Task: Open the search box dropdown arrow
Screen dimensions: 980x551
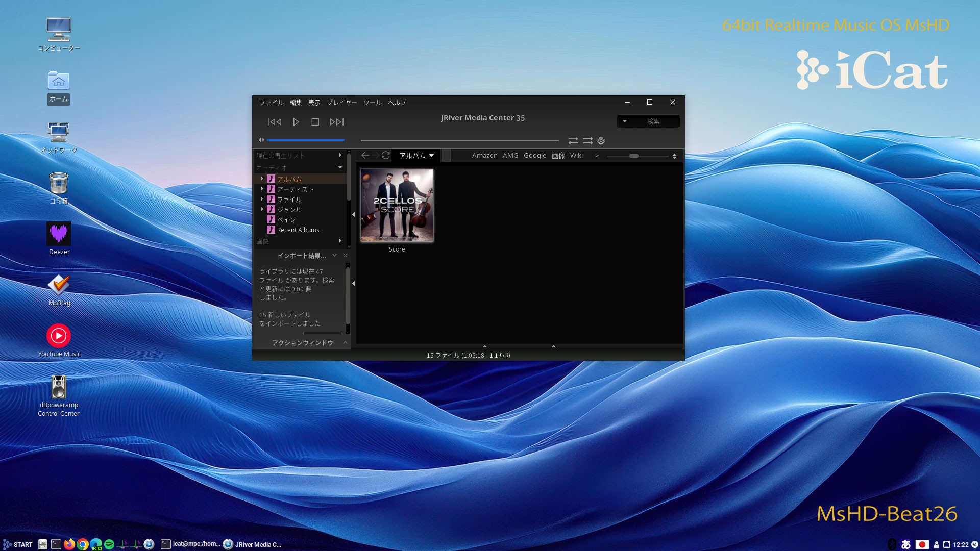Action: (625, 121)
